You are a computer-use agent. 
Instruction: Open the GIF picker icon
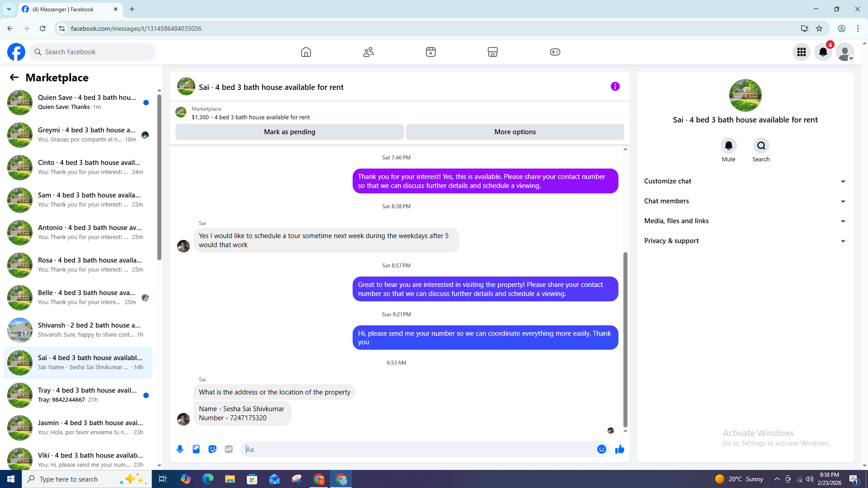click(x=229, y=449)
